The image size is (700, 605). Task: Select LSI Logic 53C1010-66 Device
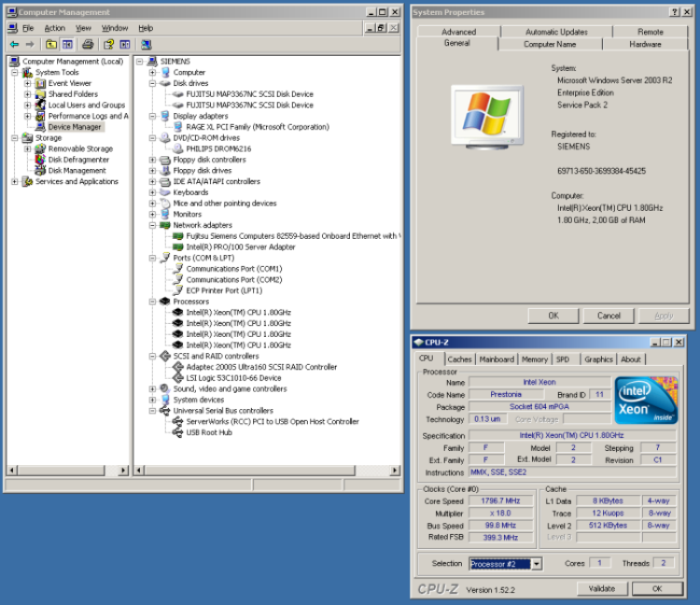tap(233, 378)
